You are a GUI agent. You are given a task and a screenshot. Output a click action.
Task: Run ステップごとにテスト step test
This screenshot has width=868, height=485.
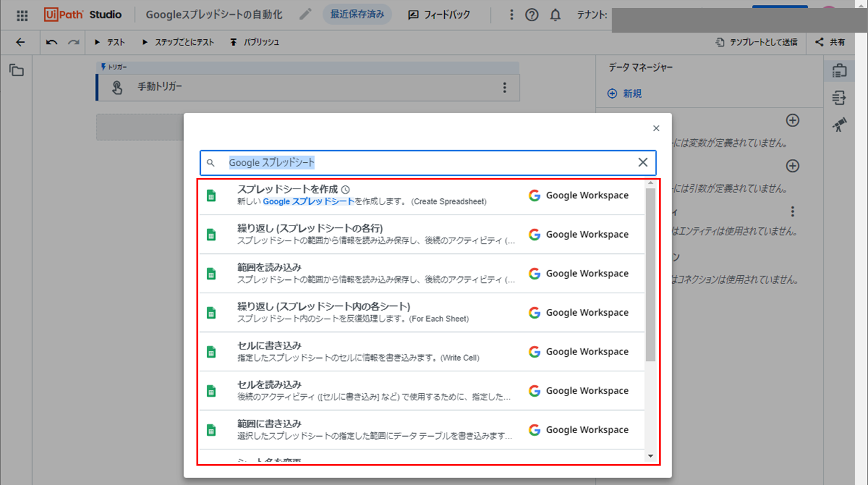coord(178,42)
